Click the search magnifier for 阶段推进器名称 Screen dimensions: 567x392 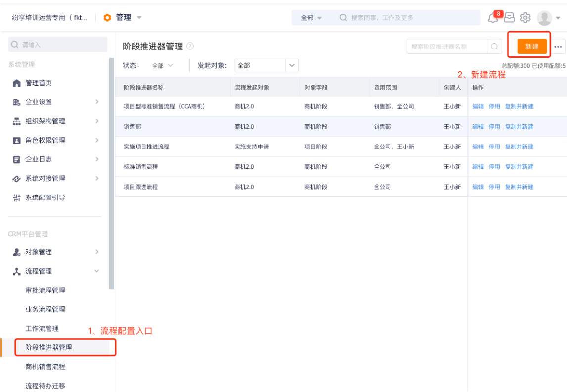494,47
